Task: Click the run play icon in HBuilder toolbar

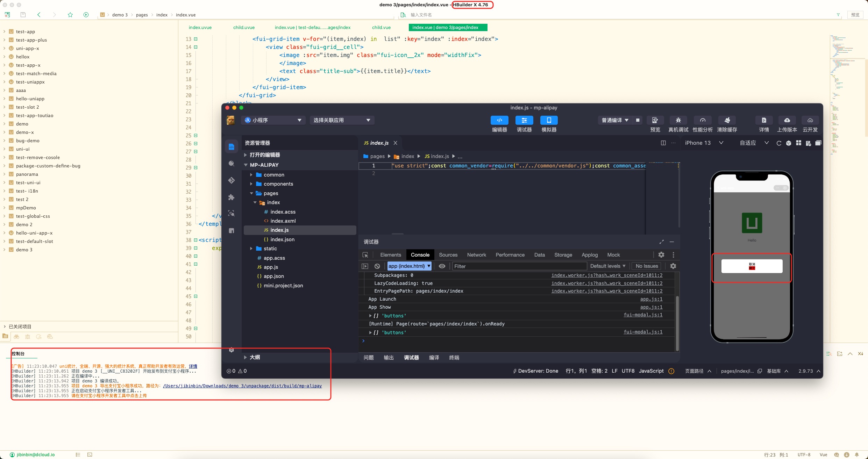Action: tap(86, 15)
